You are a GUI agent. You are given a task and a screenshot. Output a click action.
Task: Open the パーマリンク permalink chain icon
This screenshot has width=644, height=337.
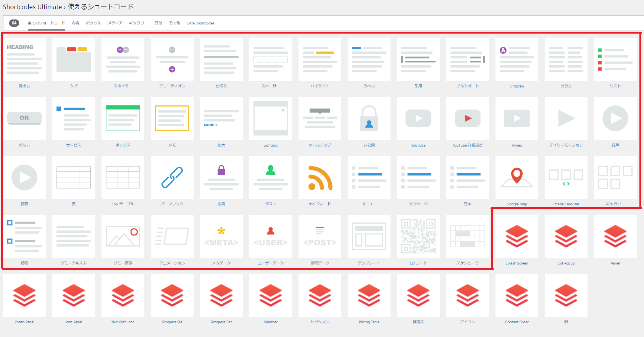[x=172, y=177]
